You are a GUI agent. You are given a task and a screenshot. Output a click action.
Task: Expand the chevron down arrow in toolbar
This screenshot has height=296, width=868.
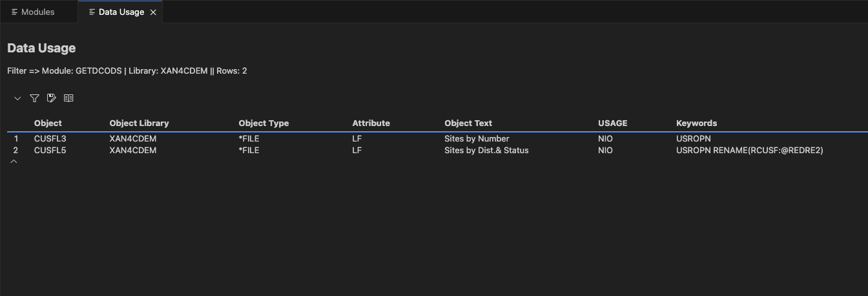(x=17, y=98)
